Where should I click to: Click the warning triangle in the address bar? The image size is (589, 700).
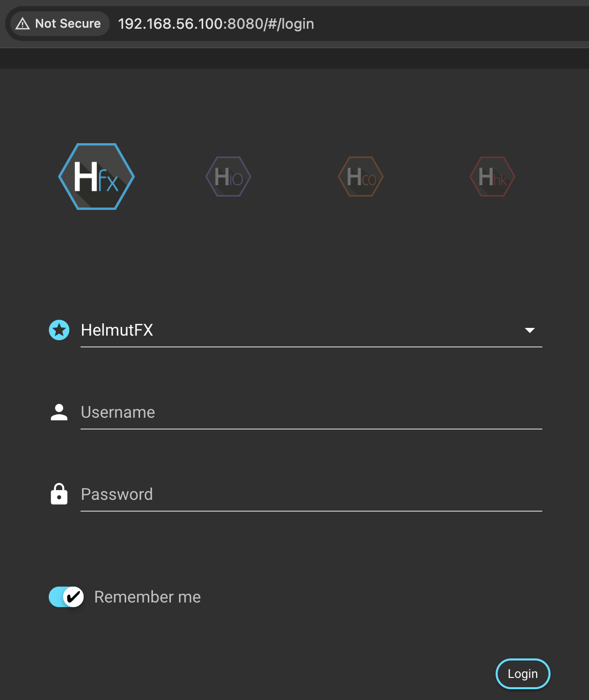click(x=23, y=24)
